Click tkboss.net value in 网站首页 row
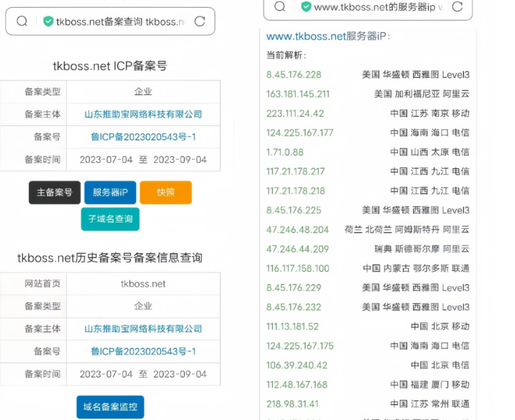The height and width of the screenshot is (420, 515). click(143, 284)
